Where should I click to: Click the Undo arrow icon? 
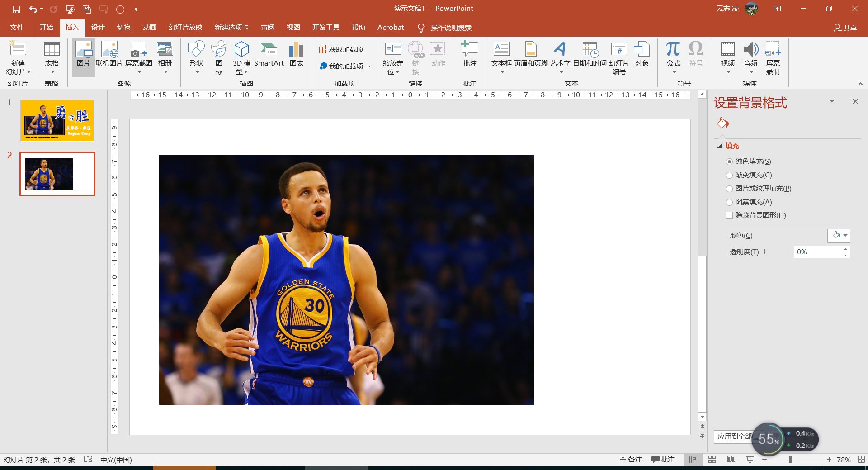(33, 9)
